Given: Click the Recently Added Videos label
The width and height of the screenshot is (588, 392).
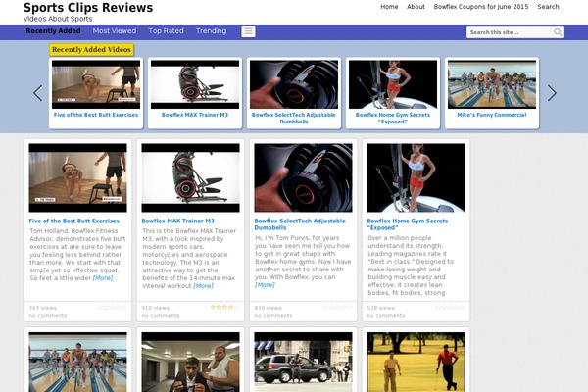Looking at the screenshot, I should tap(91, 50).
